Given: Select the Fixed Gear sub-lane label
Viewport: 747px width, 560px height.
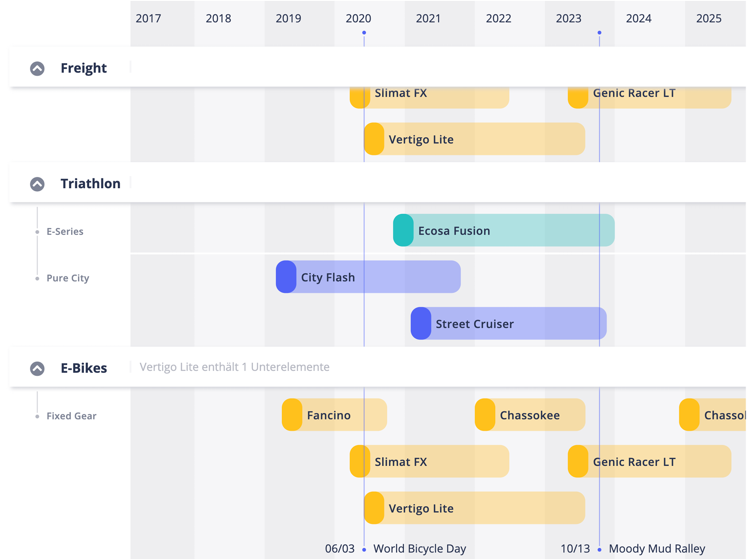Looking at the screenshot, I should click(x=71, y=416).
